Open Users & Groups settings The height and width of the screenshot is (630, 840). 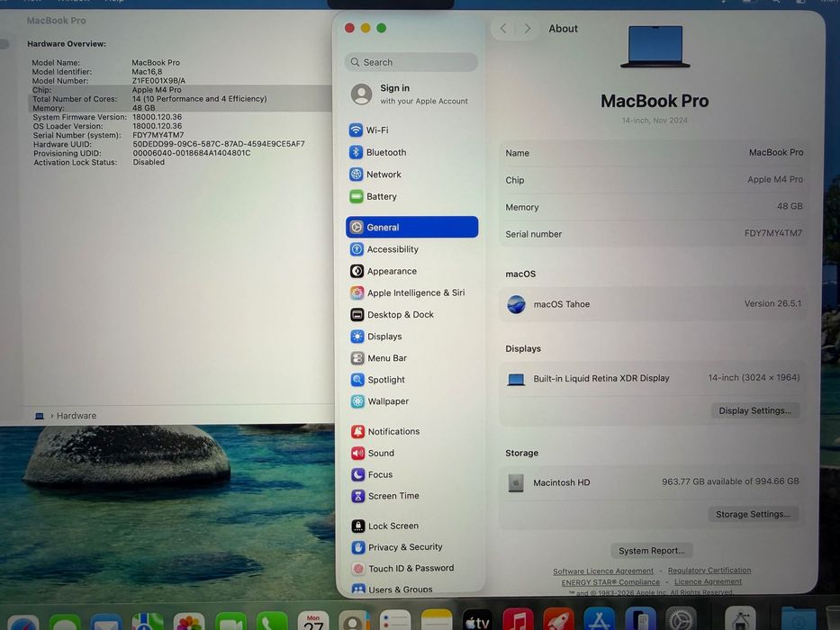[x=393, y=589]
